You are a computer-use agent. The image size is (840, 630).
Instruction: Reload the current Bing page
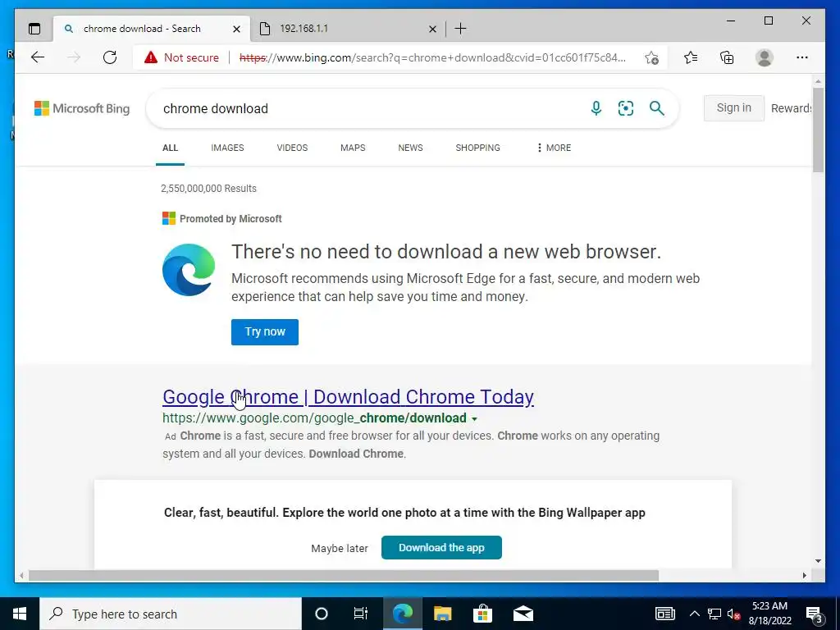tap(110, 57)
